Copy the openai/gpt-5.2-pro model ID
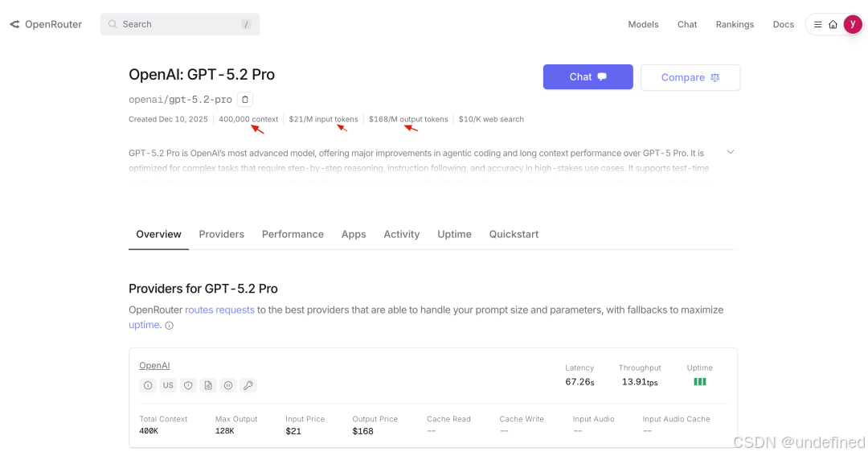Viewport: 868px width, 456px height. 245,100
